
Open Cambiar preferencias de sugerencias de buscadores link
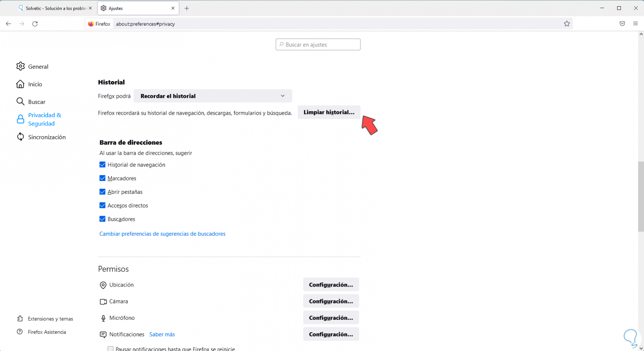[x=162, y=234]
